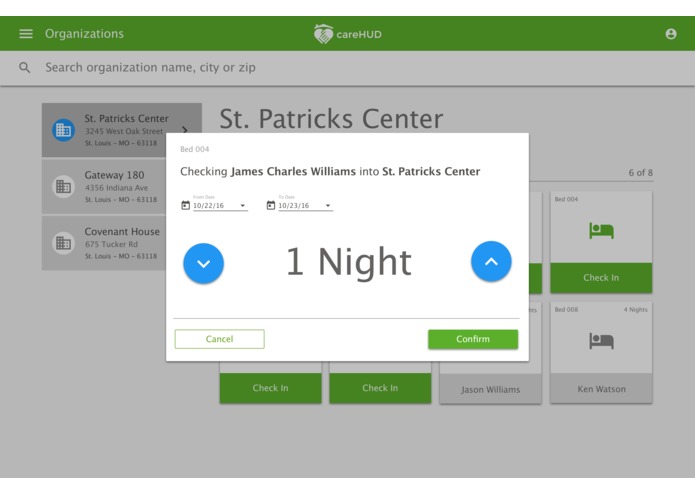Open the user account icon

[671, 34]
